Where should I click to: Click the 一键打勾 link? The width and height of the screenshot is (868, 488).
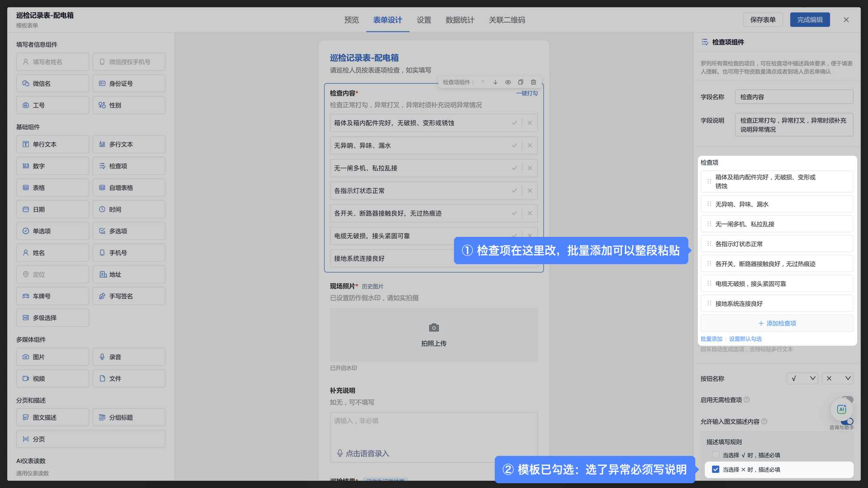coord(527,93)
